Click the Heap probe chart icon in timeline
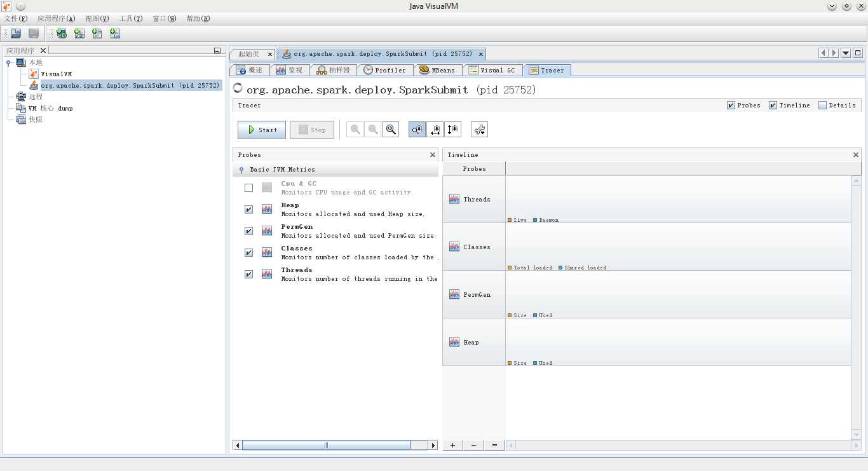 pyautogui.click(x=454, y=342)
